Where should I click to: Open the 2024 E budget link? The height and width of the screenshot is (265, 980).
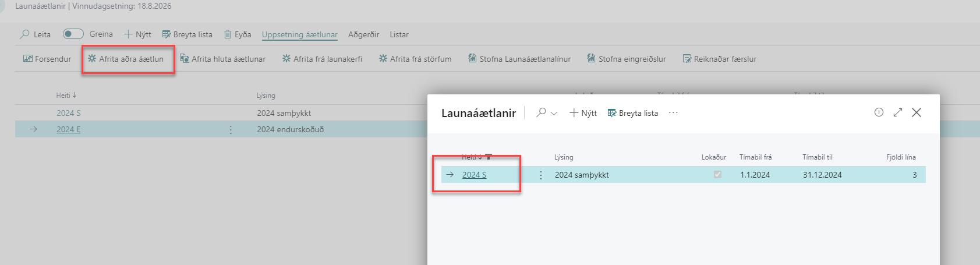[69, 129]
